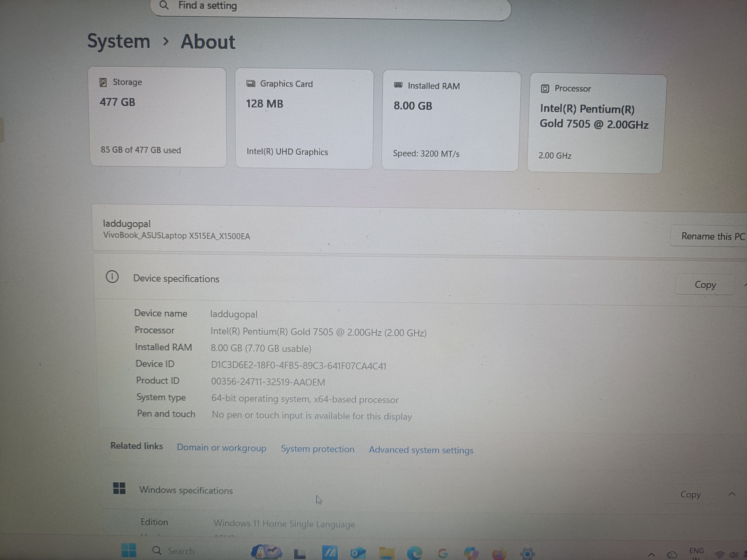Open the Halloween search highlights icon
Screen dimensions: 747x560
[x=266, y=552]
